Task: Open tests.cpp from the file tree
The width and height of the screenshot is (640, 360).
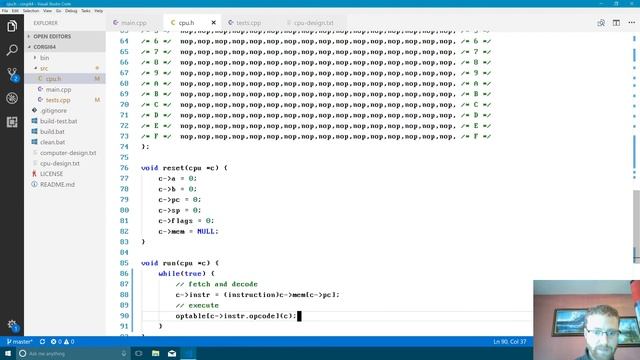Action: pos(65,100)
